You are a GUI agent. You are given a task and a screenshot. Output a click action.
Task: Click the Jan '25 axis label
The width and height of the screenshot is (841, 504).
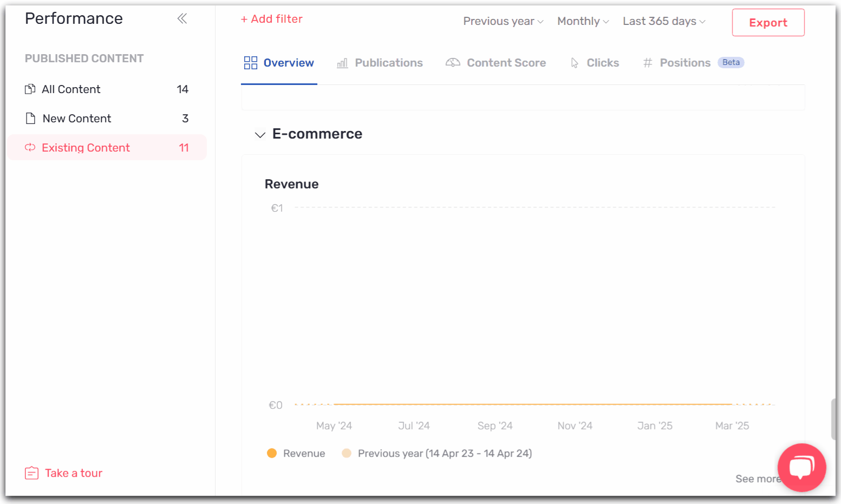[655, 426]
